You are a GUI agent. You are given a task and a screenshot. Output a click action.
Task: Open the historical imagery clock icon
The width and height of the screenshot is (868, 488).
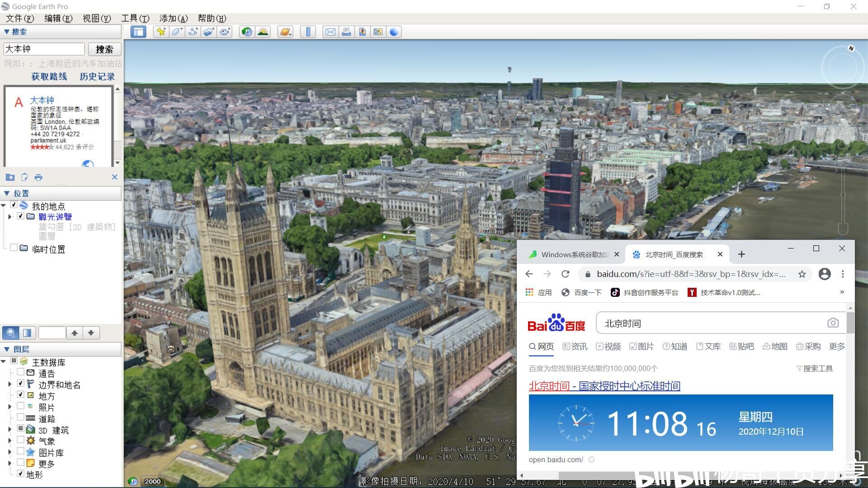click(247, 32)
